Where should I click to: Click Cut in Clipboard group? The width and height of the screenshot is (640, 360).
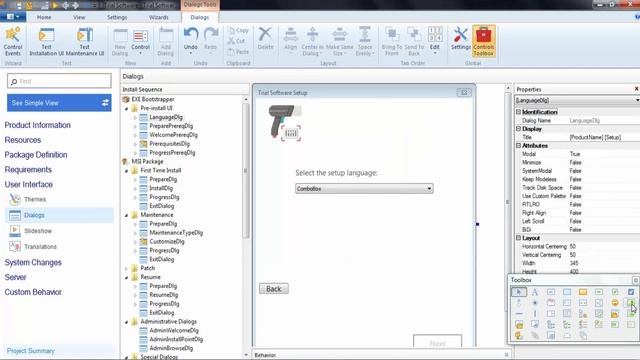[x=237, y=41]
